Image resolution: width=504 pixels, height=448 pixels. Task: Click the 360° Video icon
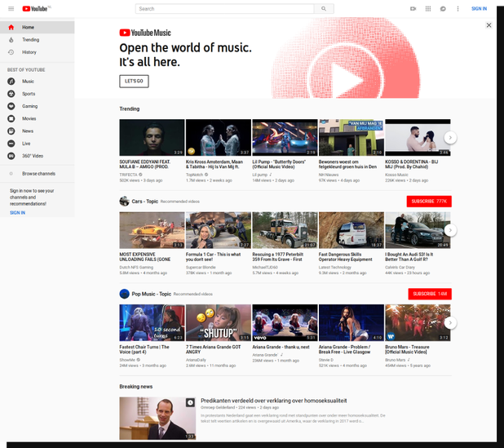coord(11,156)
